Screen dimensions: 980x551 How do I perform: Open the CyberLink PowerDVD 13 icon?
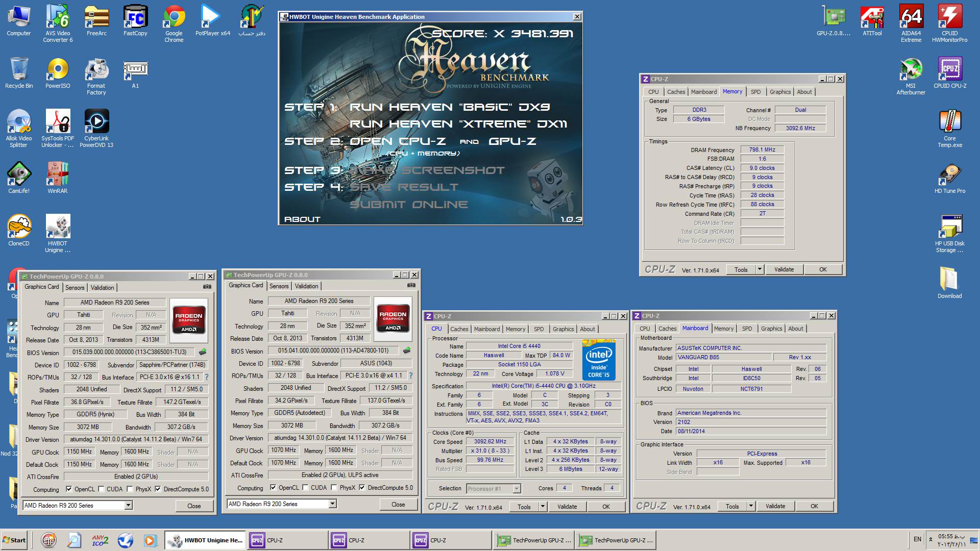pyautogui.click(x=96, y=129)
